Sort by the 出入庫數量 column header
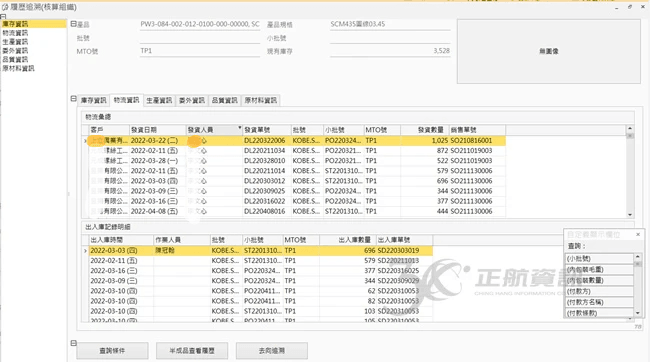650x362 pixels. coord(347,240)
